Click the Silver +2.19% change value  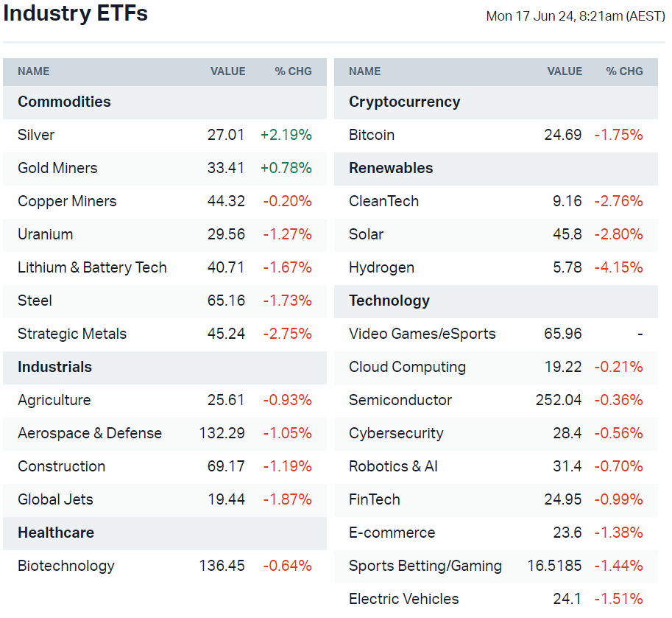[x=286, y=135]
